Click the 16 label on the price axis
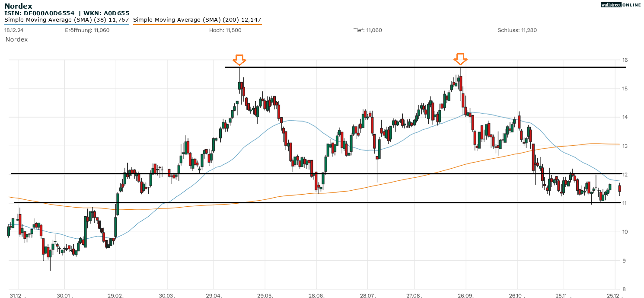The image size is (644, 298). tap(625, 60)
